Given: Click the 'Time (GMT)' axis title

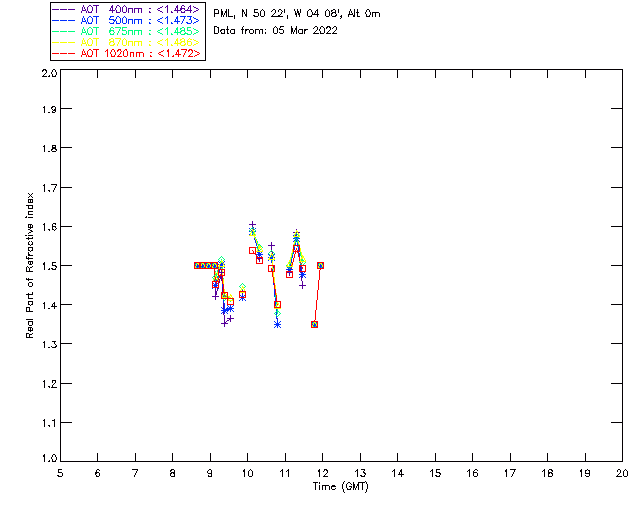Looking at the screenshot, I should [340, 487].
